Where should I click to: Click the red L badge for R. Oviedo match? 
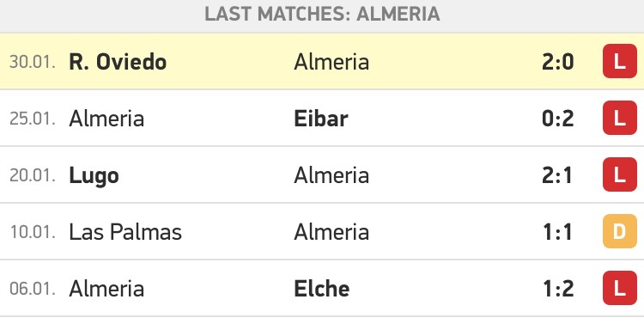[619, 61]
